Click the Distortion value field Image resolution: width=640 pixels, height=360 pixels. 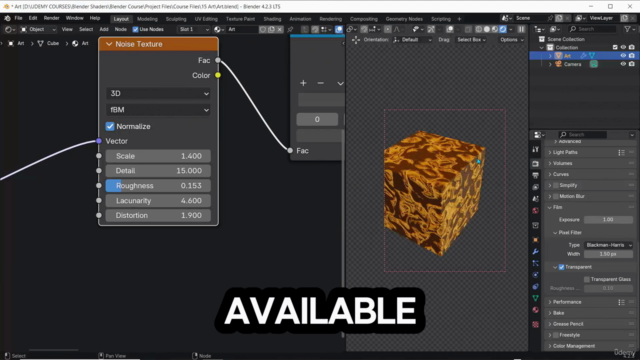[158, 216]
